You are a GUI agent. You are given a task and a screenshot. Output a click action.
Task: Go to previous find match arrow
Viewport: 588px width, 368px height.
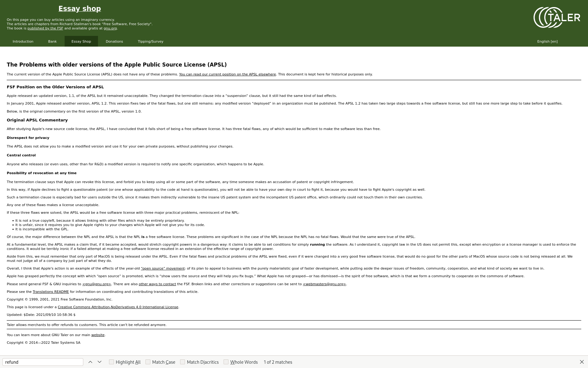(x=90, y=362)
